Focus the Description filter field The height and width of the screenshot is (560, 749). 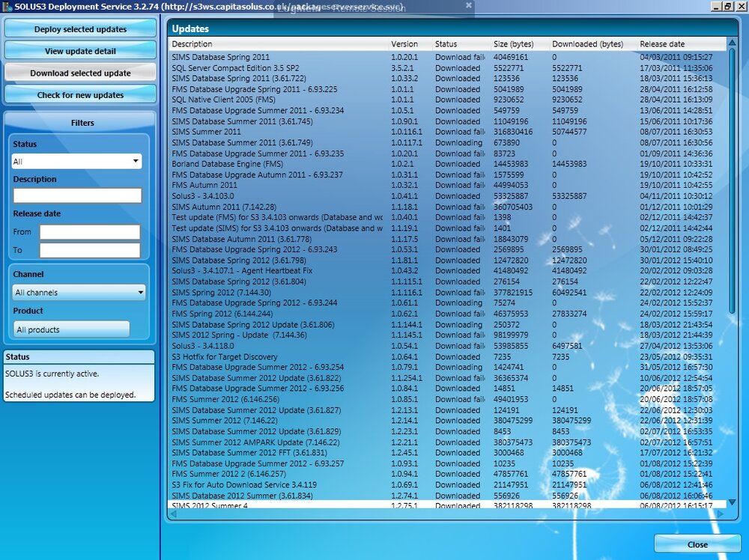[77, 195]
